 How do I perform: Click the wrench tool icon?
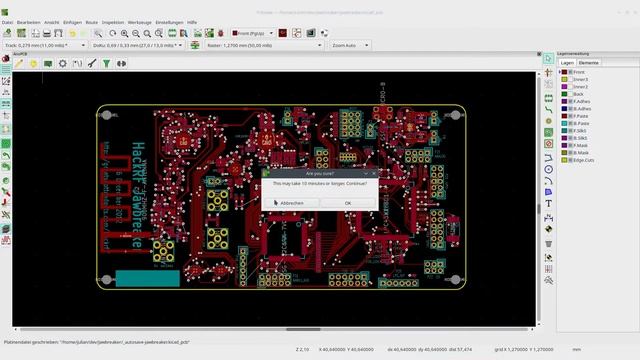click(x=92, y=63)
